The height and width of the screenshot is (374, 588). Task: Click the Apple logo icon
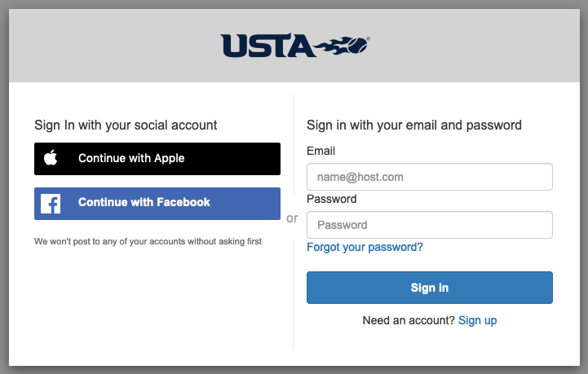(51, 158)
